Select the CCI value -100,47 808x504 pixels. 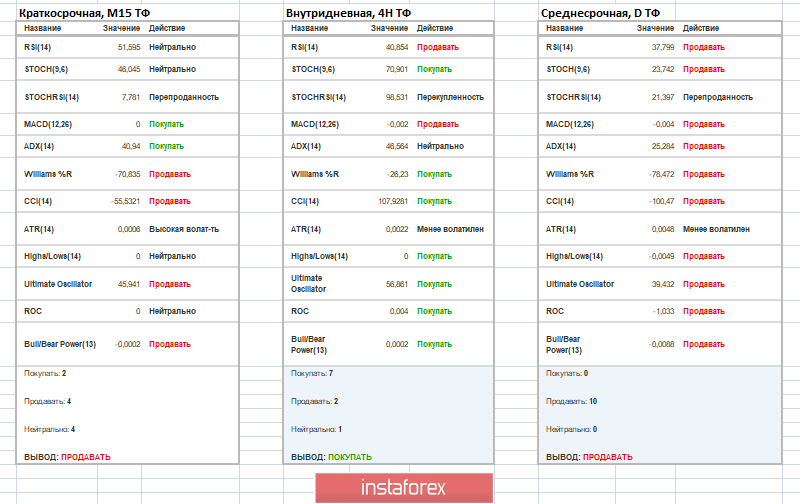(662, 201)
